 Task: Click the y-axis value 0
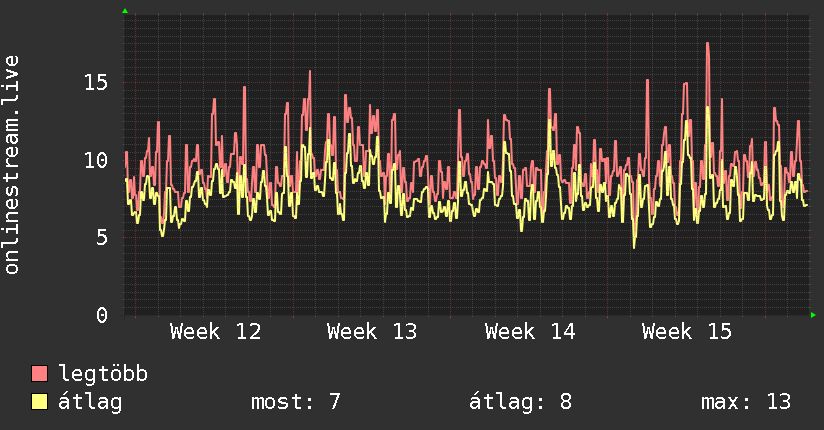pos(102,315)
